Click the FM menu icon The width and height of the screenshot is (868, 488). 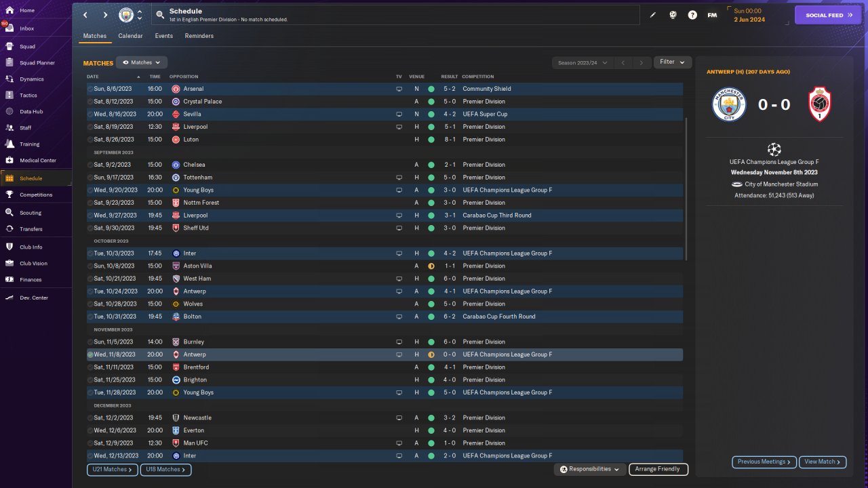[x=712, y=15]
